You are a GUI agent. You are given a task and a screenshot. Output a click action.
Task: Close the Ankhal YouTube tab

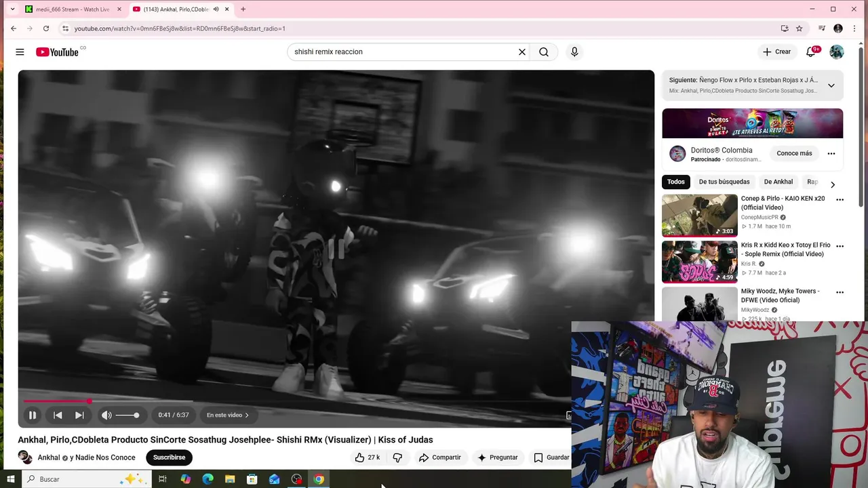[x=227, y=9]
